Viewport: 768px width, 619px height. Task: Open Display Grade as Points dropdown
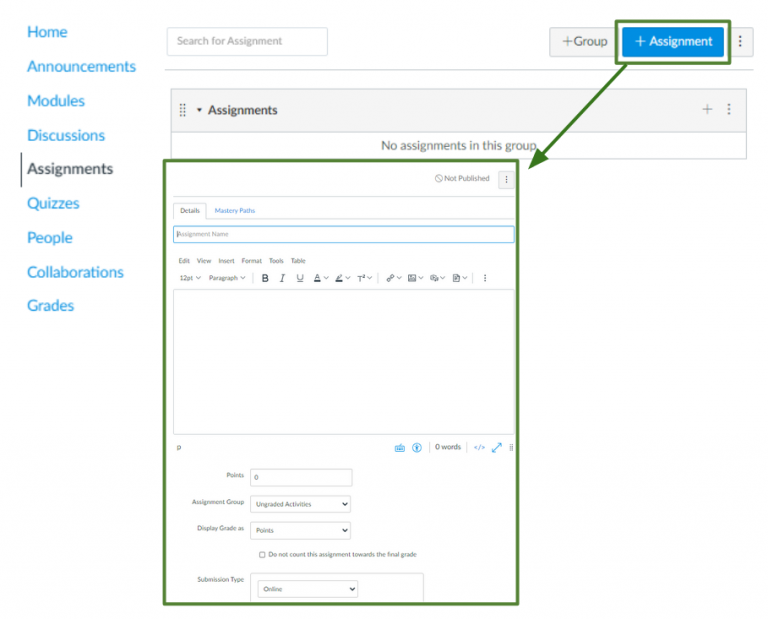(x=300, y=530)
